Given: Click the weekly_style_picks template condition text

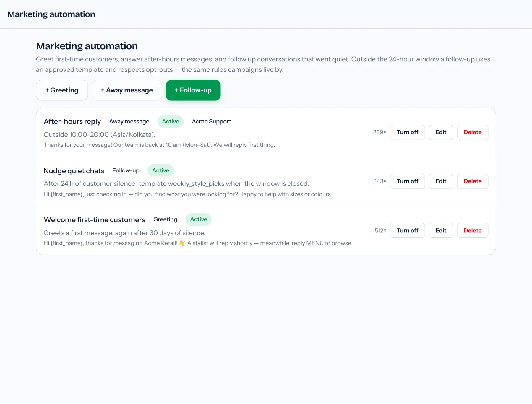Looking at the screenshot, I should (176, 184).
